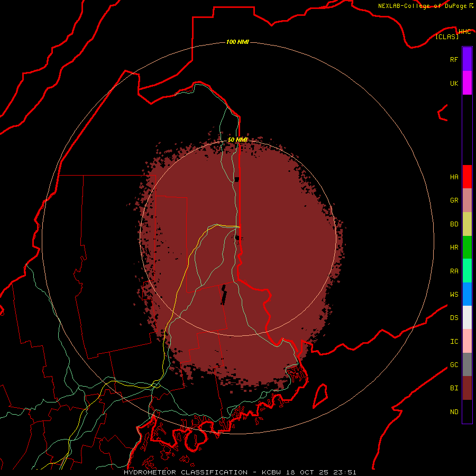This screenshot has height=476, width=476.
Task: Click the UK legend label
Action: point(454,83)
